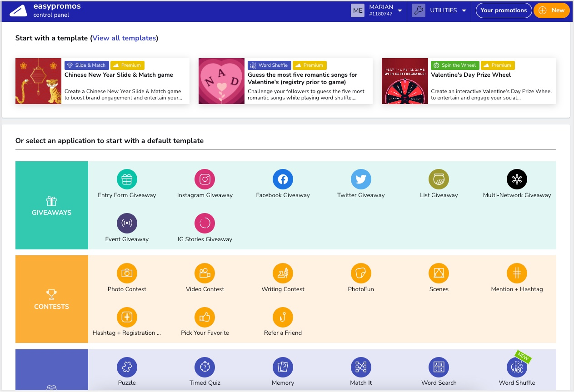Choose the Timed Quiz icon
The image size is (574, 392).
coord(205,367)
